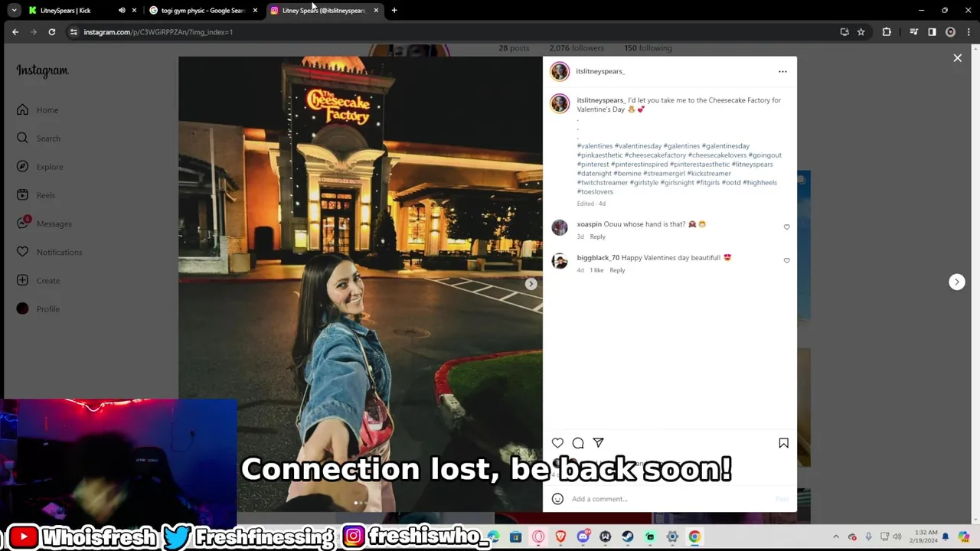Expand the system tray hidden icons
Viewport: 980px width, 551px height.
point(835,537)
